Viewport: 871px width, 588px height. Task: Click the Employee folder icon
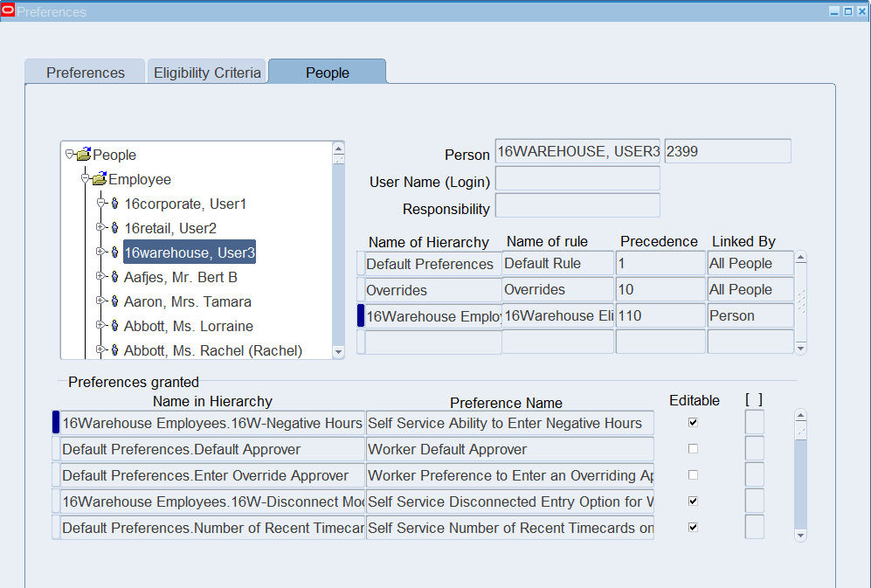[x=99, y=179]
